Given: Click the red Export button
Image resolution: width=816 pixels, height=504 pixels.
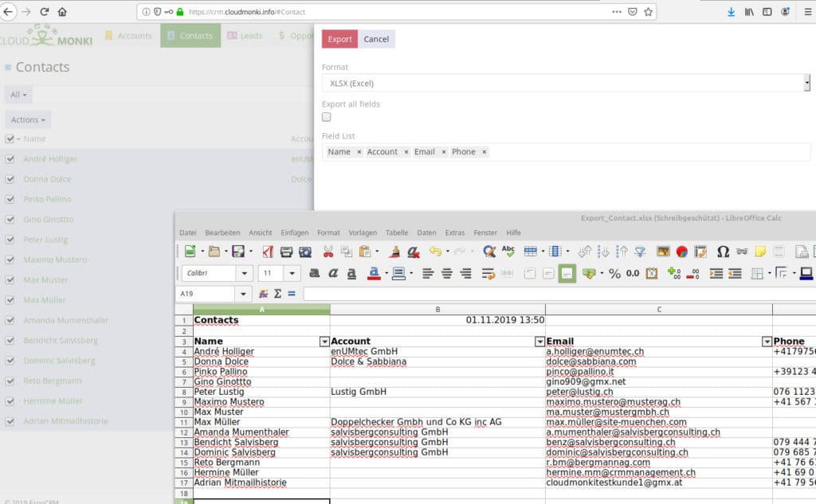Looking at the screenshot, I should click(339, 39).
